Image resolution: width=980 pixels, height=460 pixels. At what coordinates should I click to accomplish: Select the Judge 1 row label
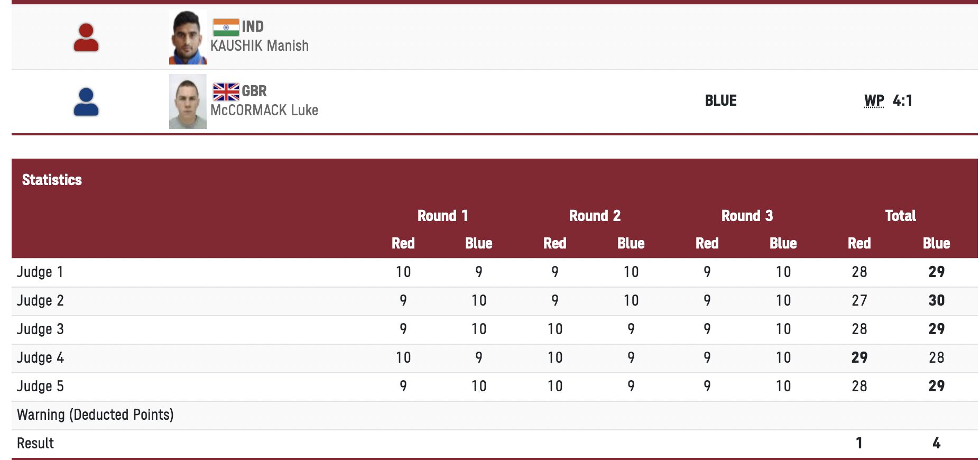[40, 272]
